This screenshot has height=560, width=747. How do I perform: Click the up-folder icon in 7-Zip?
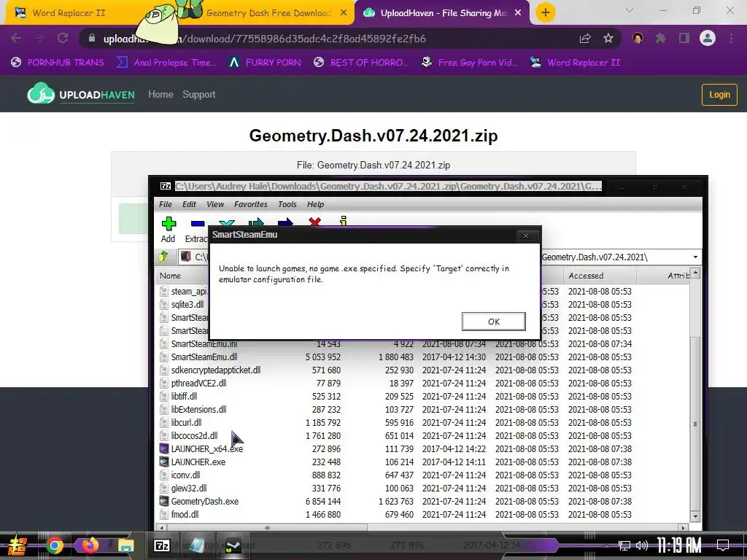[163, 257]
